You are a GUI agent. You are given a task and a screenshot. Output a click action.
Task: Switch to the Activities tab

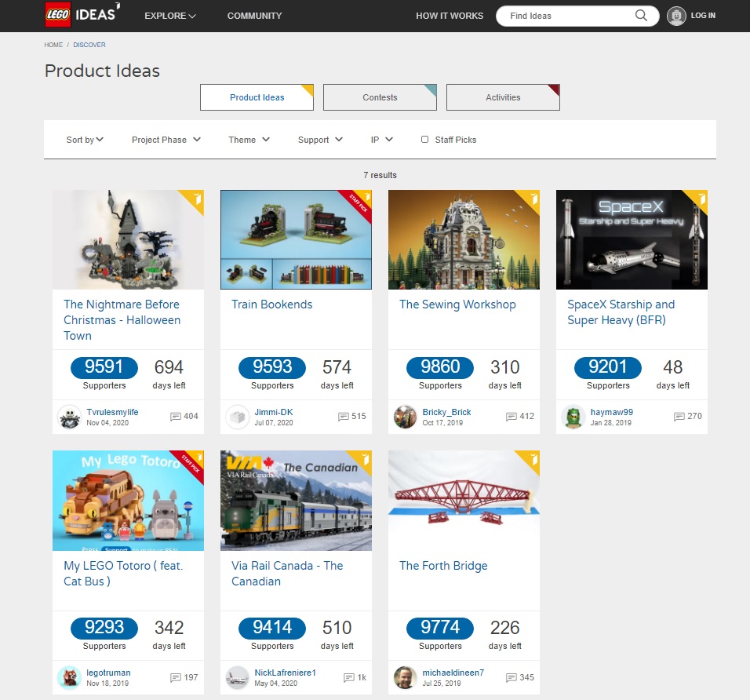click(x=503, y=97)
